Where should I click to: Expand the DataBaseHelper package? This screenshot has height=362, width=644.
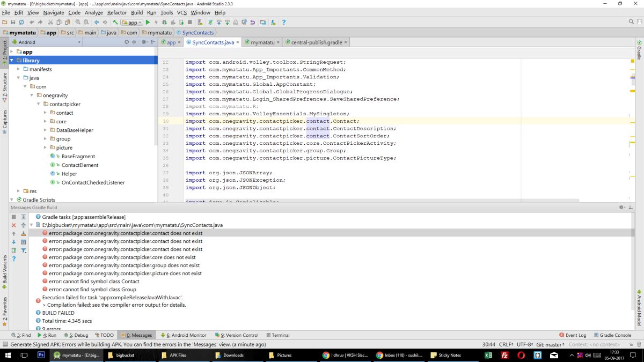click(x=45, y=130)
